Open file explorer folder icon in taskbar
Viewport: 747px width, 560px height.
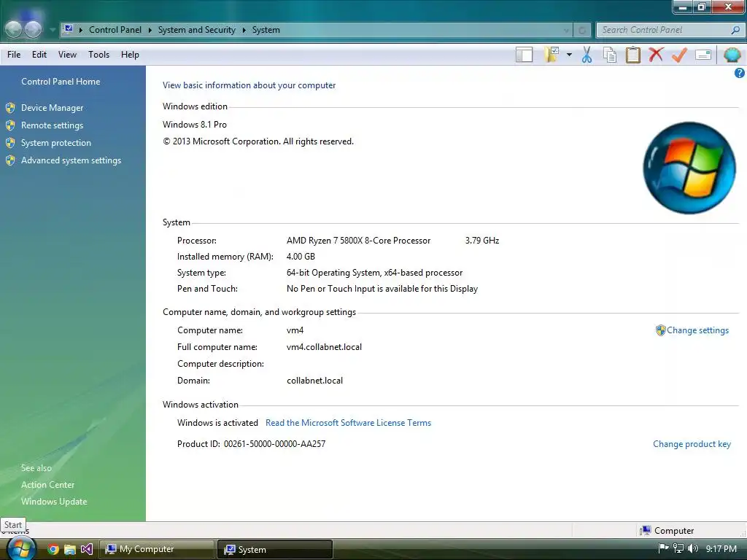69,550
